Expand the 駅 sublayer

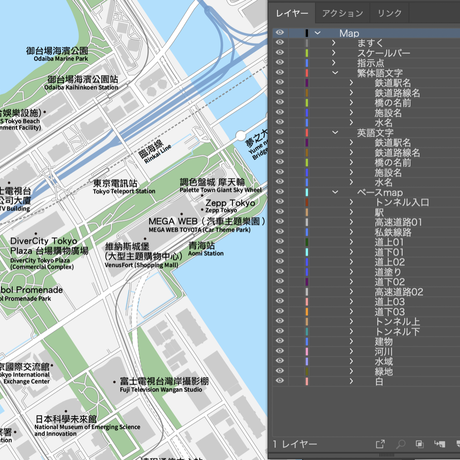click(x=351, y=212)
